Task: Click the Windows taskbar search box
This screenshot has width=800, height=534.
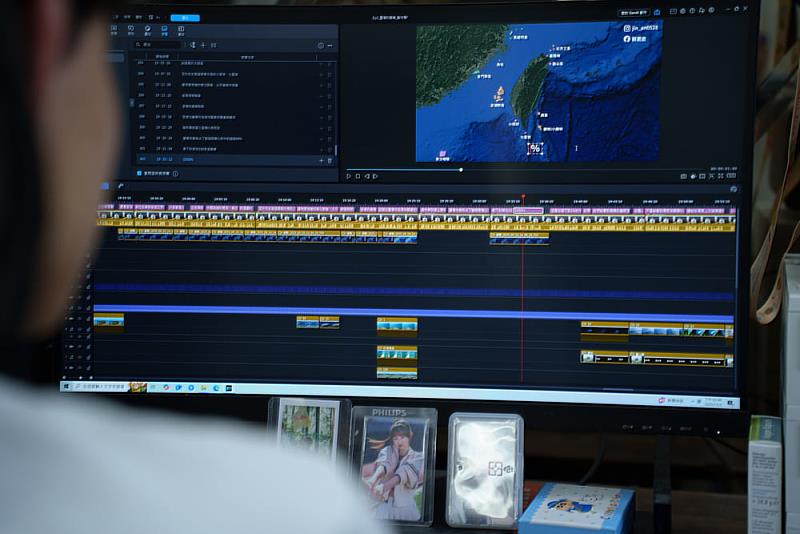Action: tap(102, 386)
